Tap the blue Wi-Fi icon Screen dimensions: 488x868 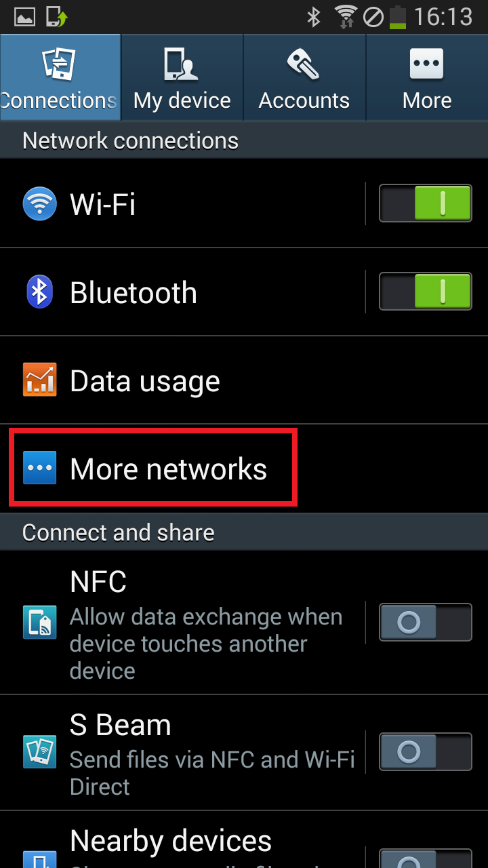[x=39, y=203]
